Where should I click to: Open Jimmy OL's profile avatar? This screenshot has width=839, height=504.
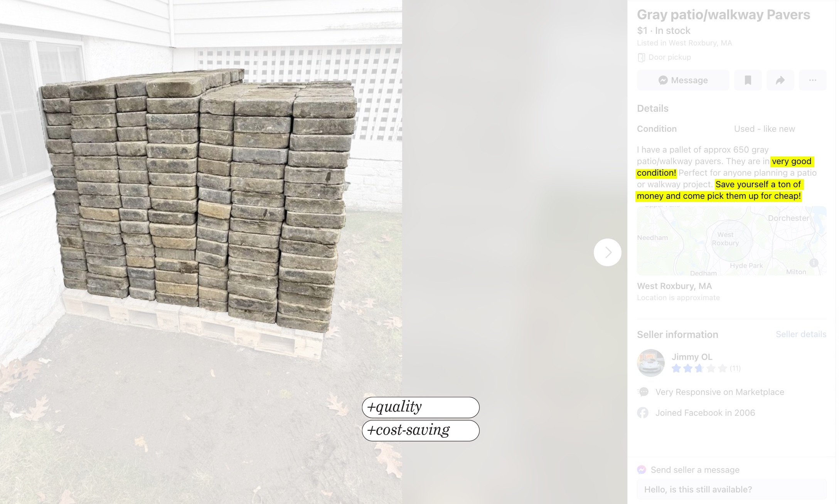tap(651, 363)
